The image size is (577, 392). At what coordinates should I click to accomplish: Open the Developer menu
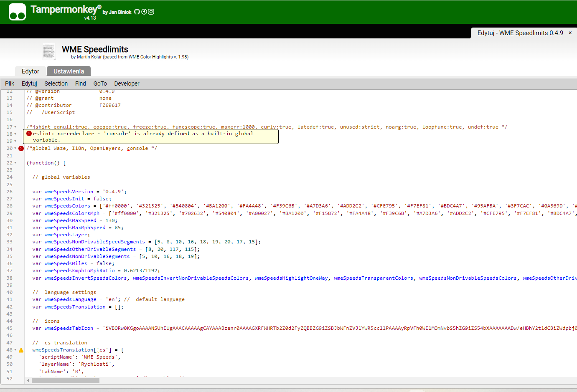(127, 83)
